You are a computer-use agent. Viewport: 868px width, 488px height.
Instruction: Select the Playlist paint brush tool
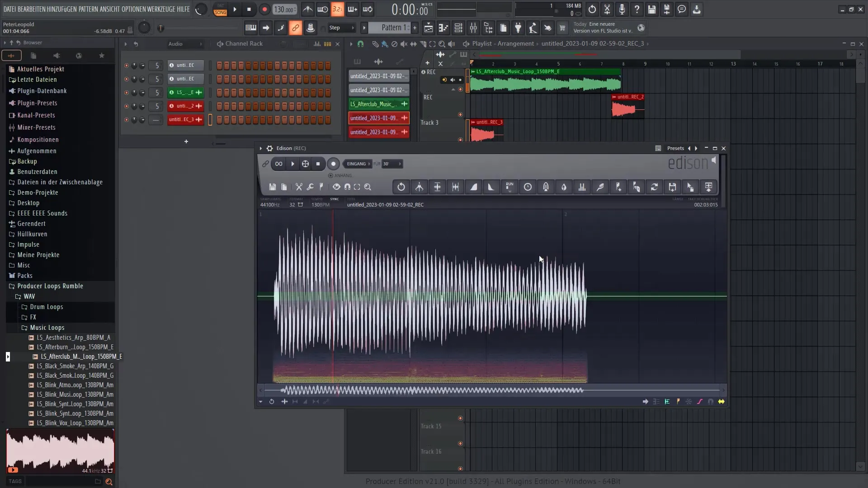click(x=384, y=44)
